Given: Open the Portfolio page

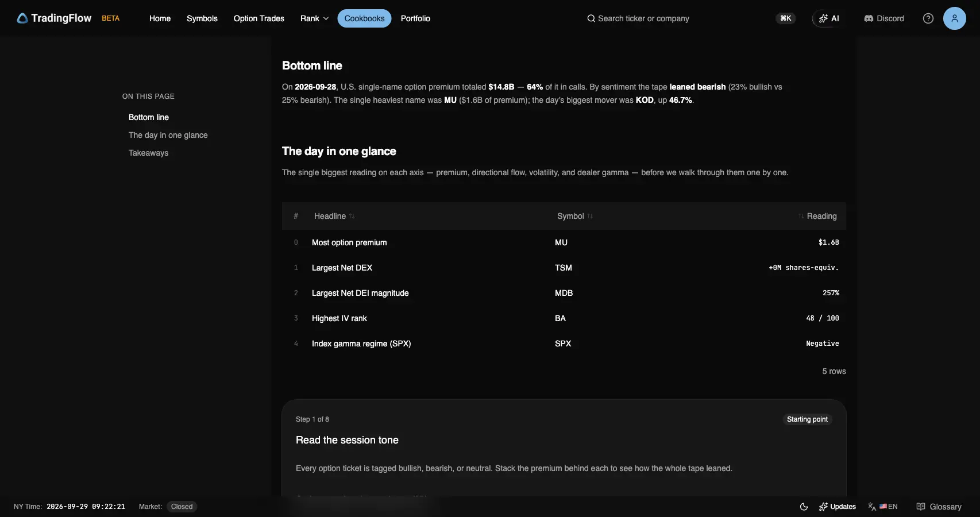Looking at the screenshot, I should point(415,18).
